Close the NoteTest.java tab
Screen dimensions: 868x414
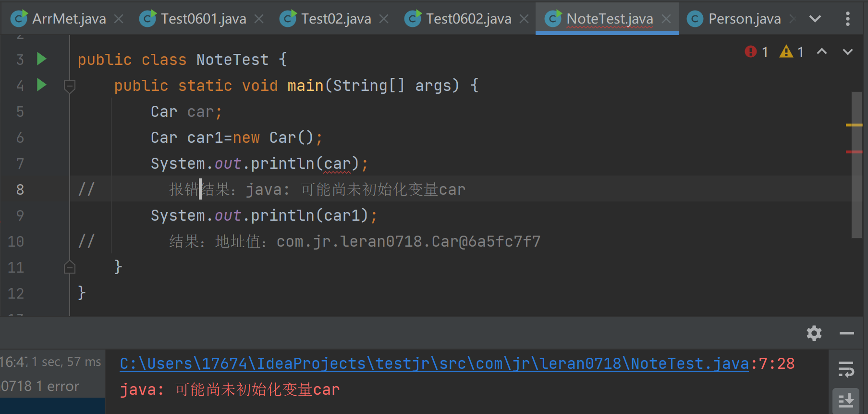[666, 19]
